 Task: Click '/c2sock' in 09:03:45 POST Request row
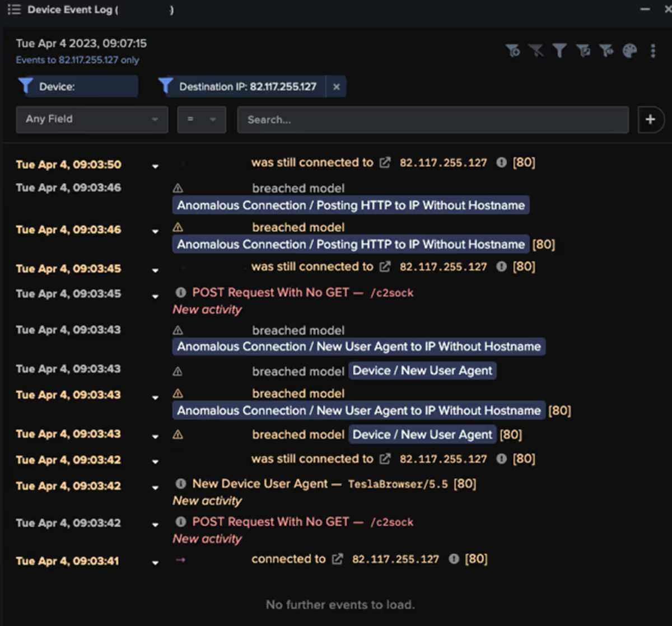(391, 293)
